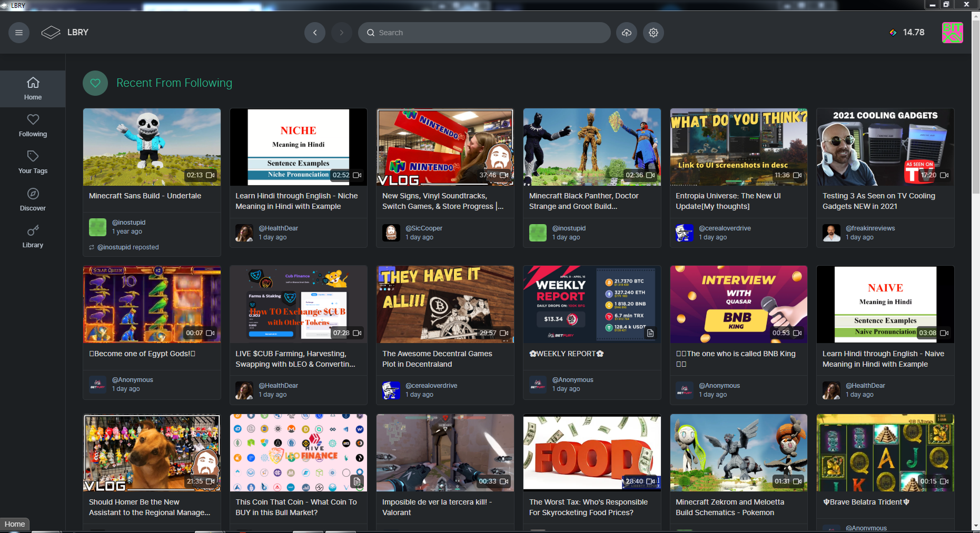Open the FOOD money video thumbnail

pos(592,452)
